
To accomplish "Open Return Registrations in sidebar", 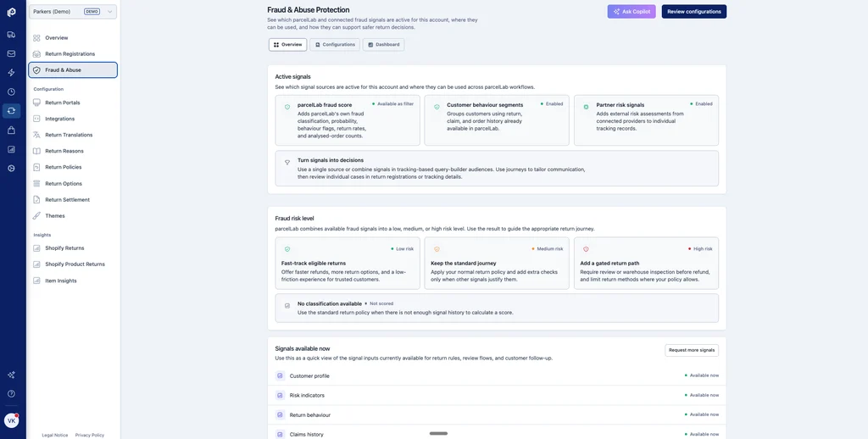I will point(73,54).
